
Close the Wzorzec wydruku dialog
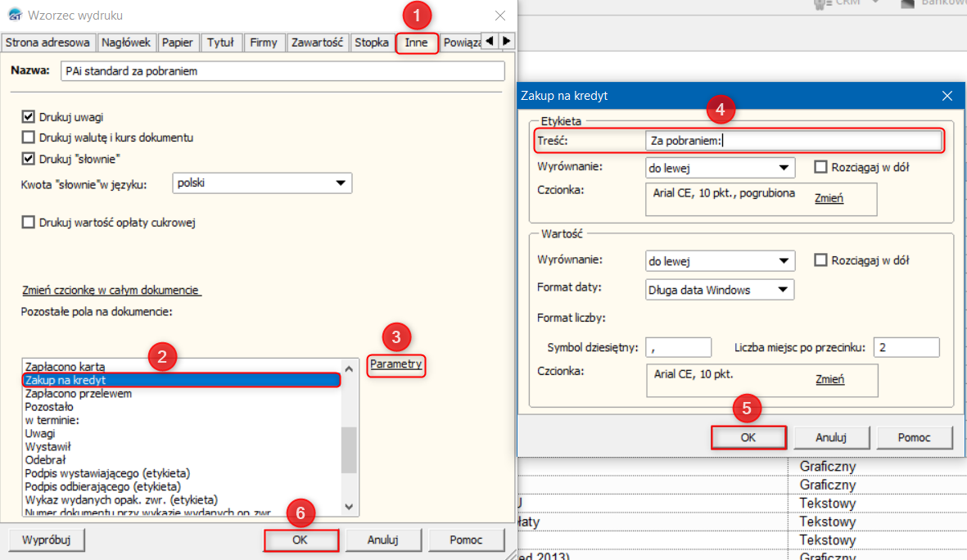[500, 16]
